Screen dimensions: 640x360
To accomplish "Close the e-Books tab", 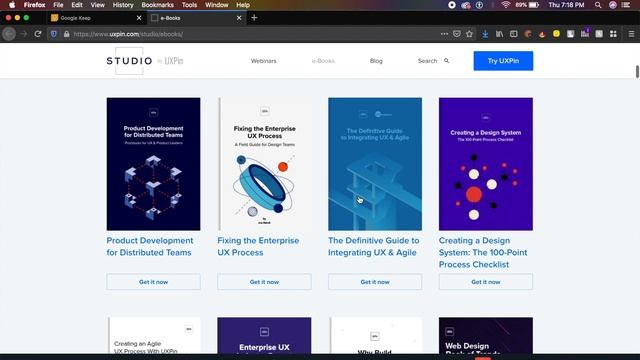I will 239,18.
